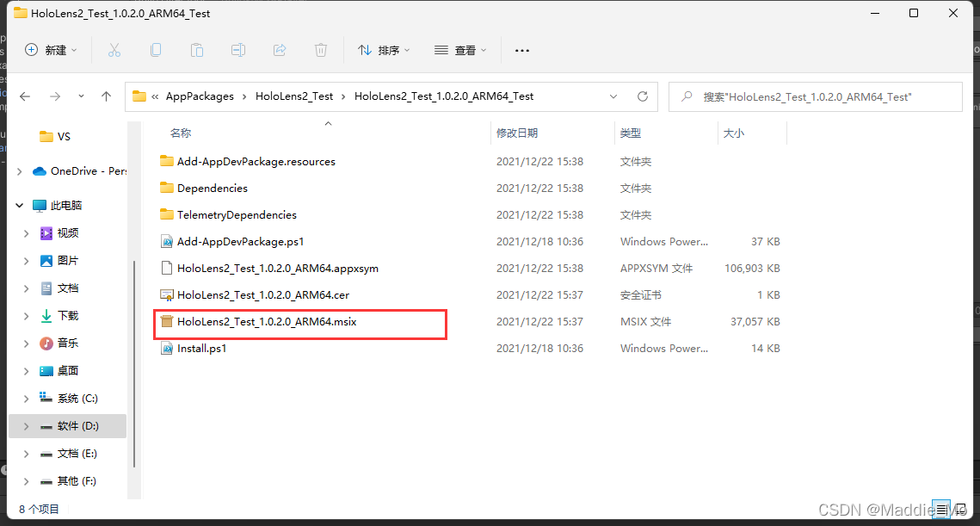The image size is (980, 526).
Task: Click the navigation pane scrollbar
Action: click(133, 362)
